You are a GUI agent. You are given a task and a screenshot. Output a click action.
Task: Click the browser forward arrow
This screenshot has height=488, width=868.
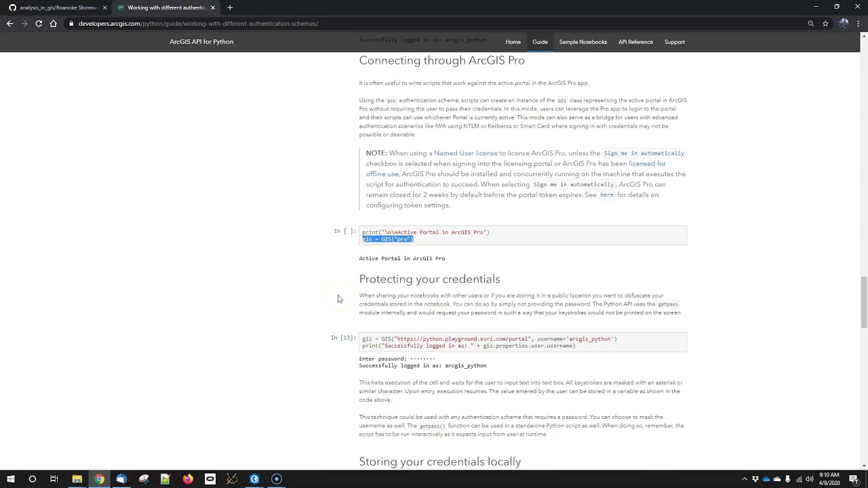click(24, 24)
